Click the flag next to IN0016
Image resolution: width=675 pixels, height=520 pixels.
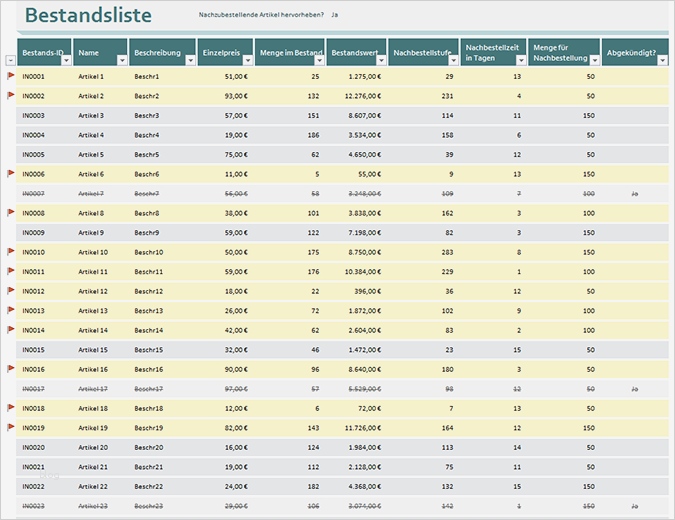pyautogui.click(x=11, y=368)
